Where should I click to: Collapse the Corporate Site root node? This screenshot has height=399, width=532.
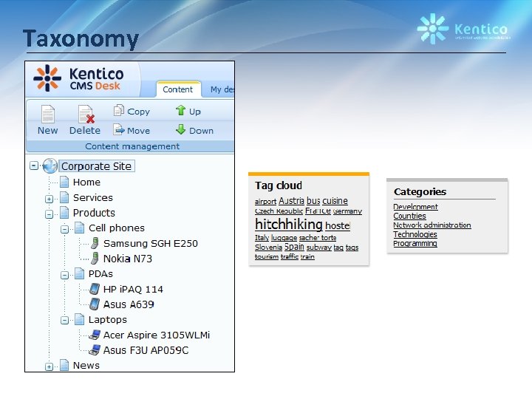click(34, 166)
